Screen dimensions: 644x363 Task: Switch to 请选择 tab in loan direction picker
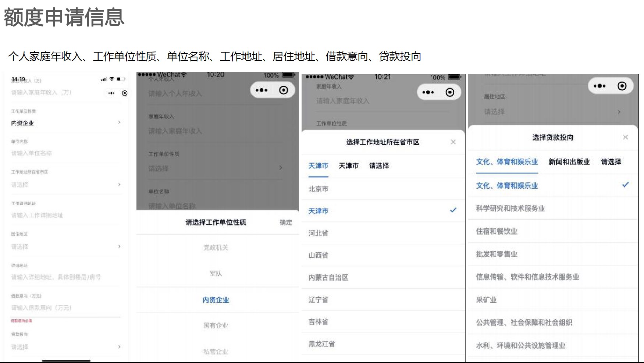[611, 162]
